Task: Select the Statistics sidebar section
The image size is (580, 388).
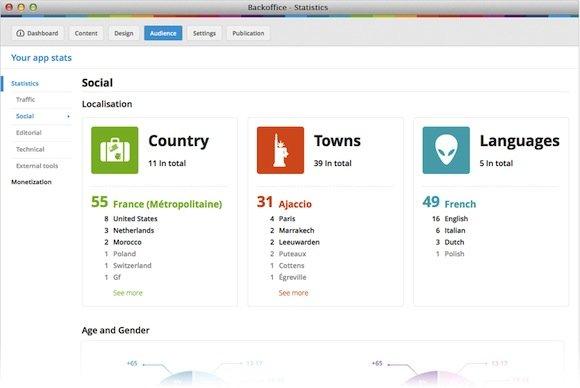Action: pos(25,84)
